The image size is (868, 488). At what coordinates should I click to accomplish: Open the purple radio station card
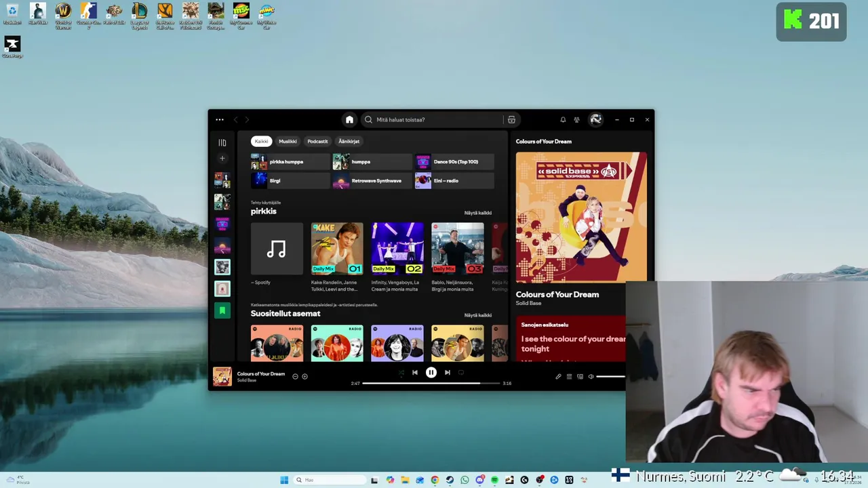(397, 343)
